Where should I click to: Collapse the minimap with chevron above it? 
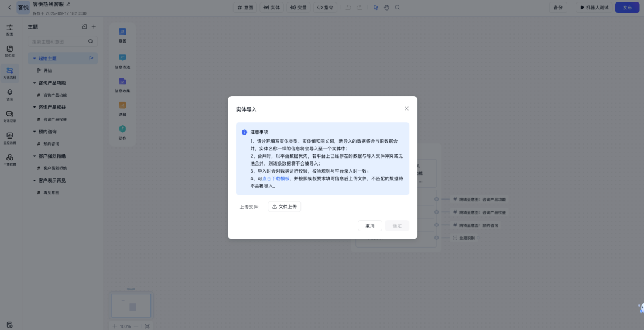(x=131, y=290)
